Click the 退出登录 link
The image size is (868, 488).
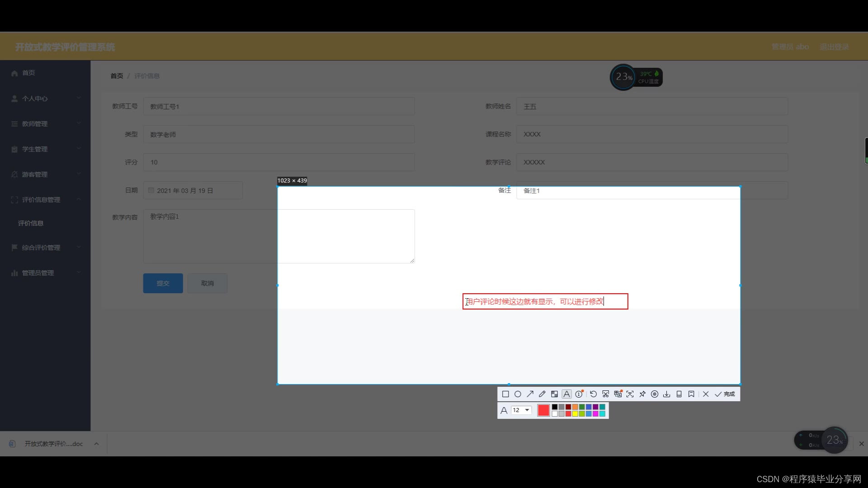[x=834, y=47]
